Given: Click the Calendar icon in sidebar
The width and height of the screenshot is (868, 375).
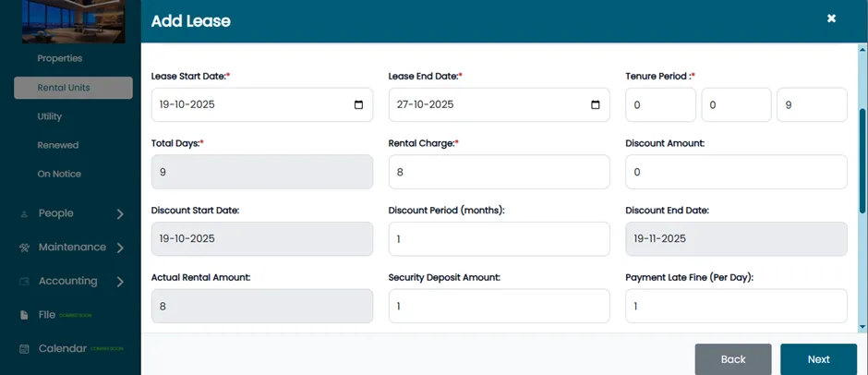Looking at the screenshot, I should pyautogui.click(x=24, y=349).
